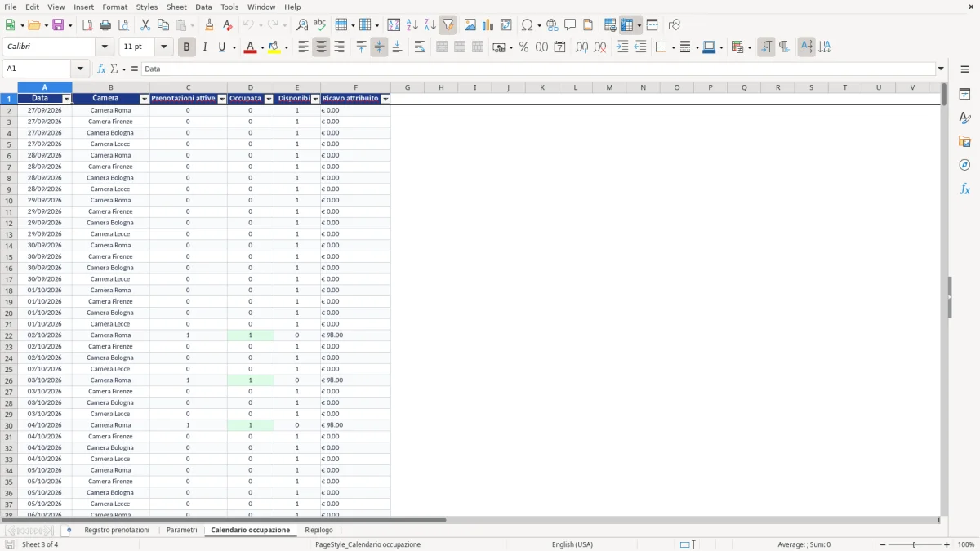Toggle Center Vertically alignment
Viewport: 980px width, 551px height.
(x=379, y=47)
